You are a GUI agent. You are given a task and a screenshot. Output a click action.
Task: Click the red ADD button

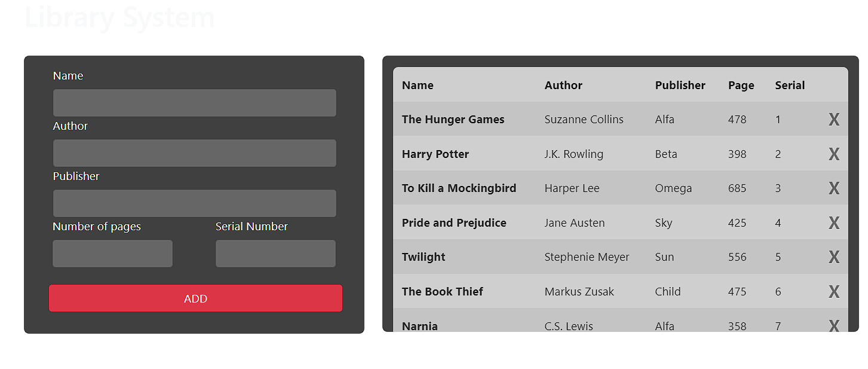195,298
